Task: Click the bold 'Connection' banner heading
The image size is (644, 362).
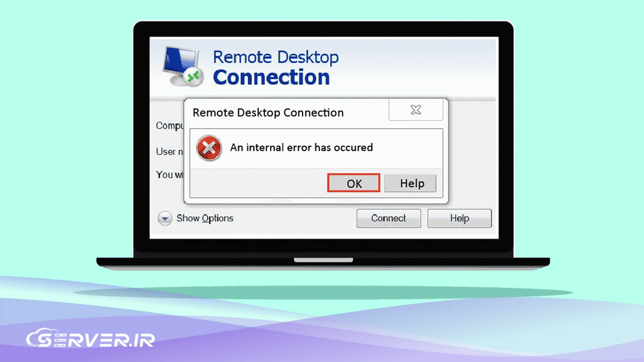Action: [x=271, y=77]
